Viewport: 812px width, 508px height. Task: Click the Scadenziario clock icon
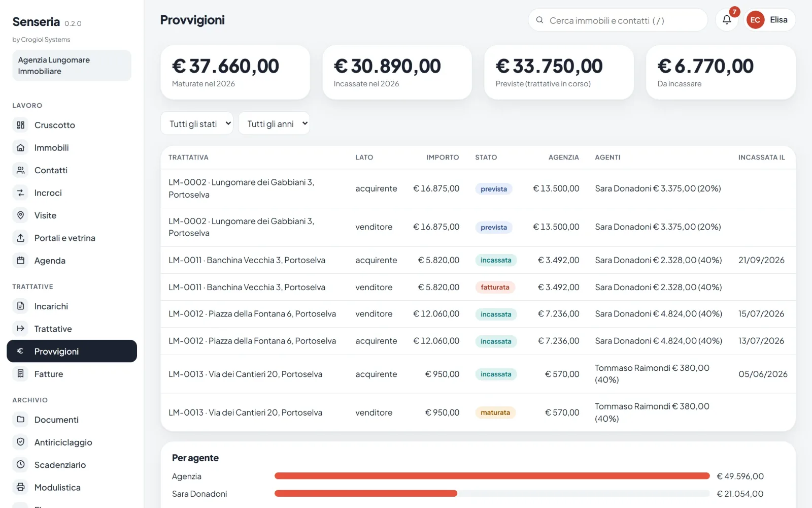click(x=20, y=465)
